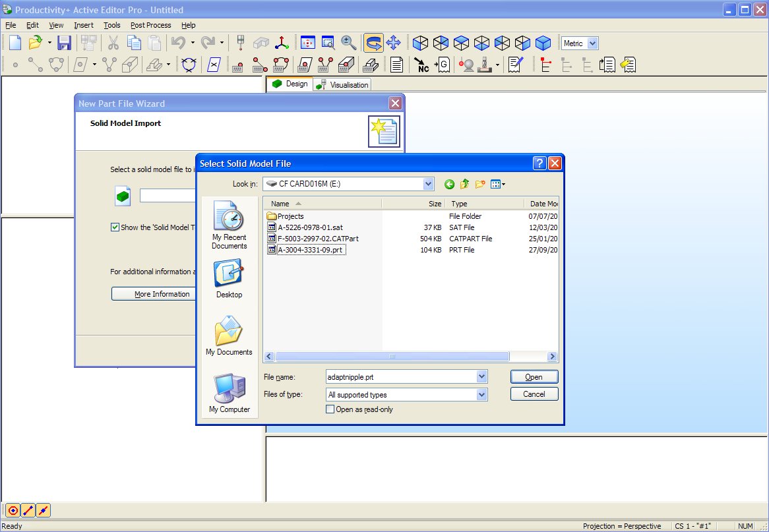Click the Up One Level folder icon
This screenshot has width=769, height=532.
click(x=465, y=184)
